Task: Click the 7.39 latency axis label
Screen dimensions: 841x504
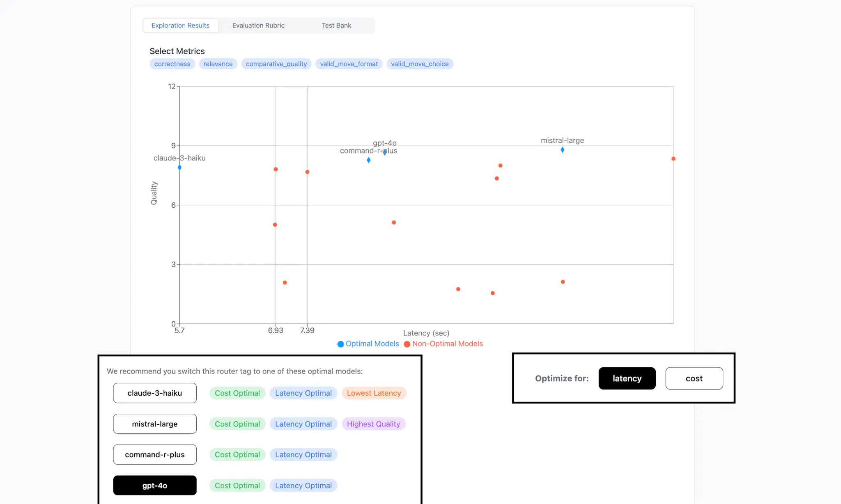Action: pos(307,330)
